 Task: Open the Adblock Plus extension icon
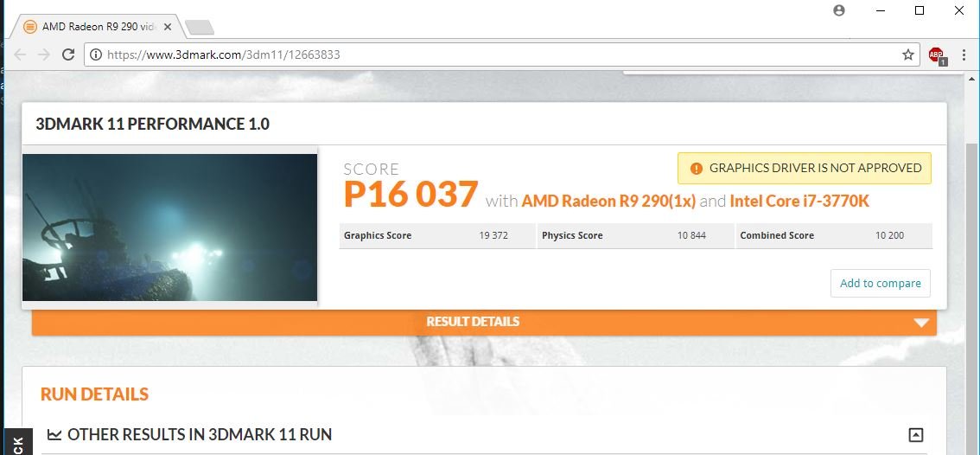point(937,55)
